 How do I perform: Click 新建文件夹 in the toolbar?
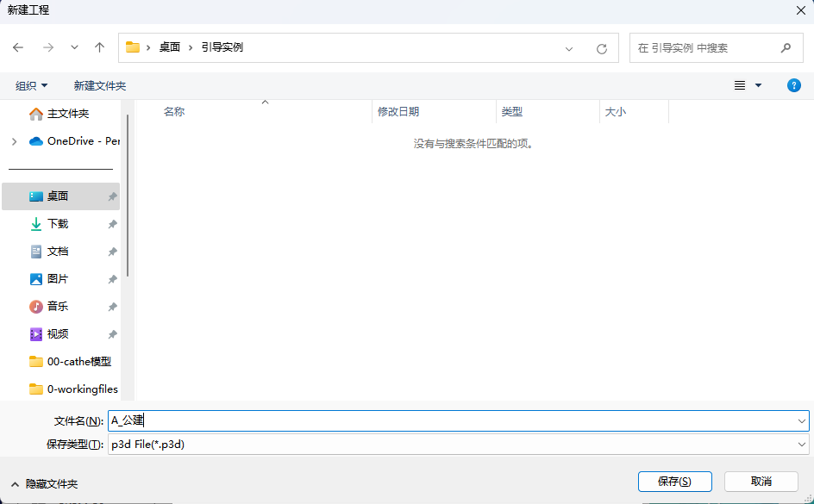pyautogui.click(x=100, y=86)
